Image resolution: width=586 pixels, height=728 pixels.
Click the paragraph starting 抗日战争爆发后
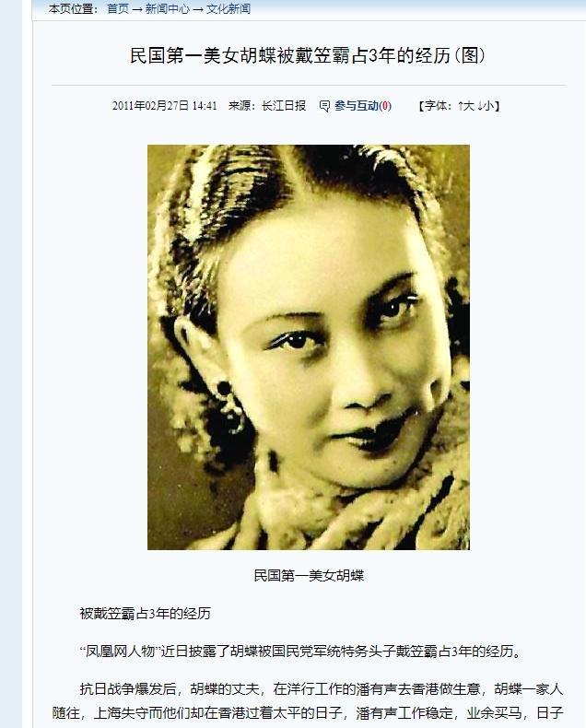[x=308, y=700]
